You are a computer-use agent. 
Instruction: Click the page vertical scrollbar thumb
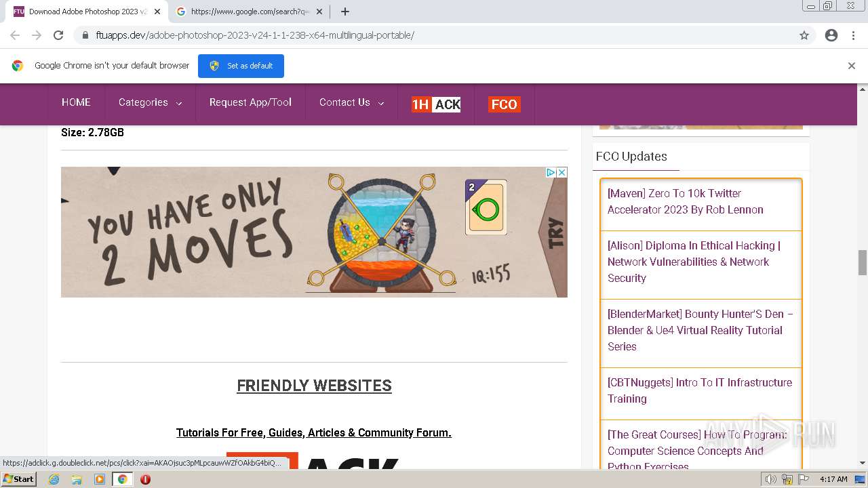click(863, 262)
